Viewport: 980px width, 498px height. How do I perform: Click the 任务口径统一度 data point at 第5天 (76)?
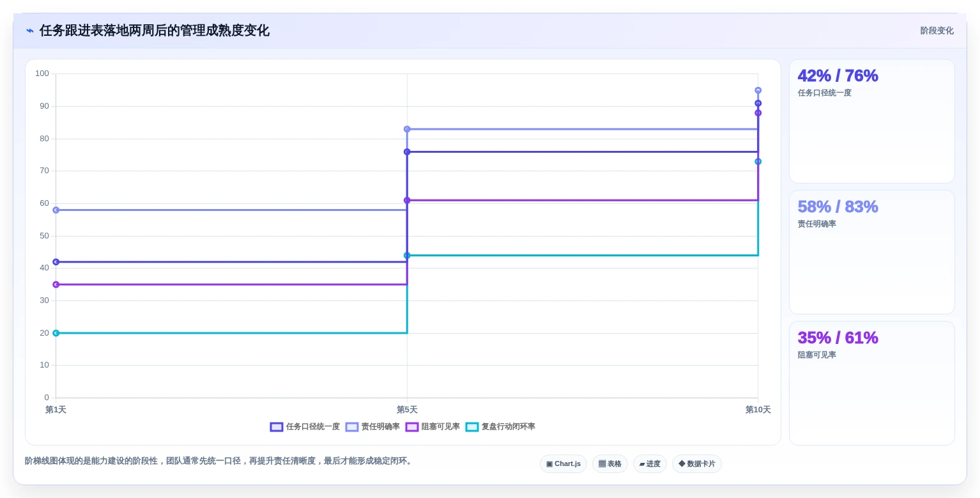[407, 152]
